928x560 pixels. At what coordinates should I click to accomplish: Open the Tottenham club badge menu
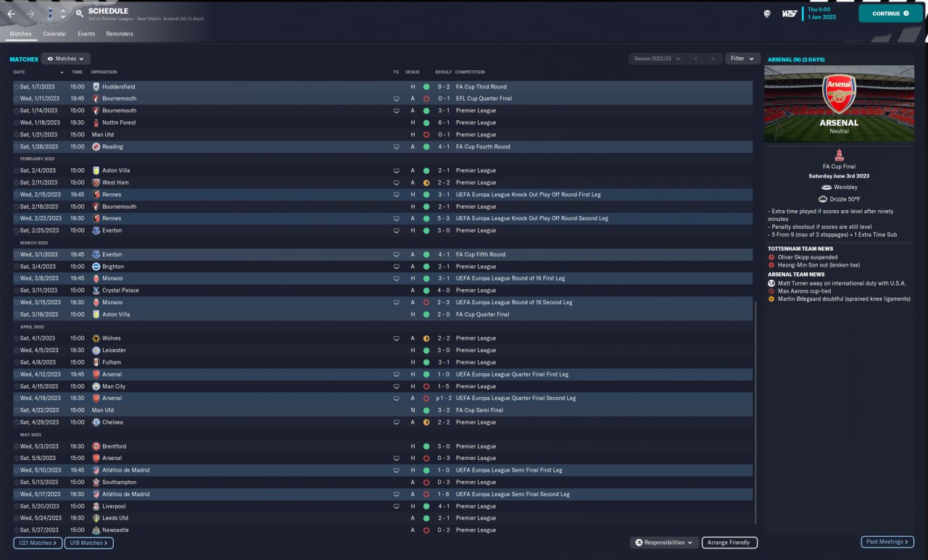(50, 14)
